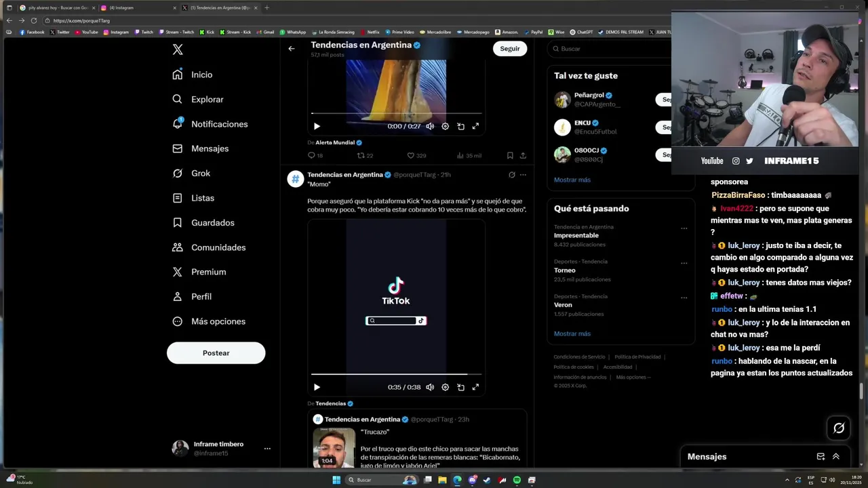
Task: Open Explorar in sidebar
Action: (198, 99)
